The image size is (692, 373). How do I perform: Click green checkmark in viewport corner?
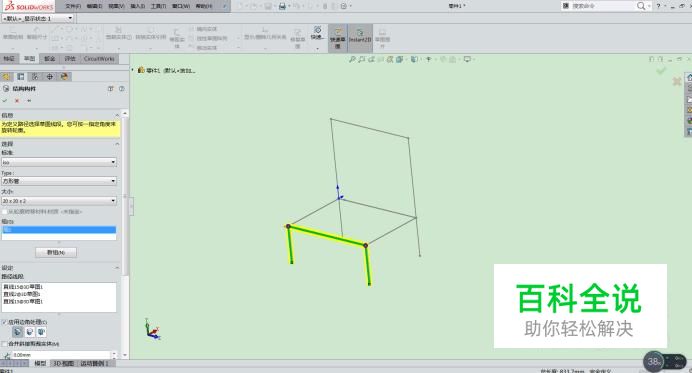pyautogui.click(x=661, y=71)
